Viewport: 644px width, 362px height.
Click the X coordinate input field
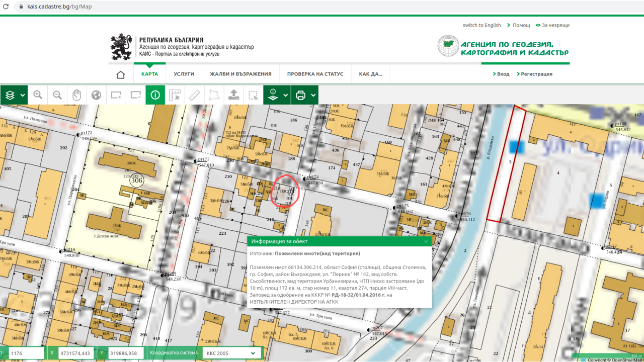(75, 353)
